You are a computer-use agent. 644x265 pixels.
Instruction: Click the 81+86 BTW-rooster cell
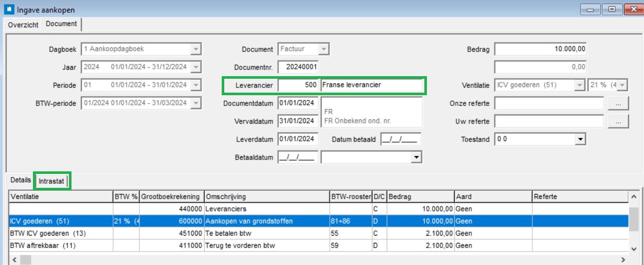[351, 221]
